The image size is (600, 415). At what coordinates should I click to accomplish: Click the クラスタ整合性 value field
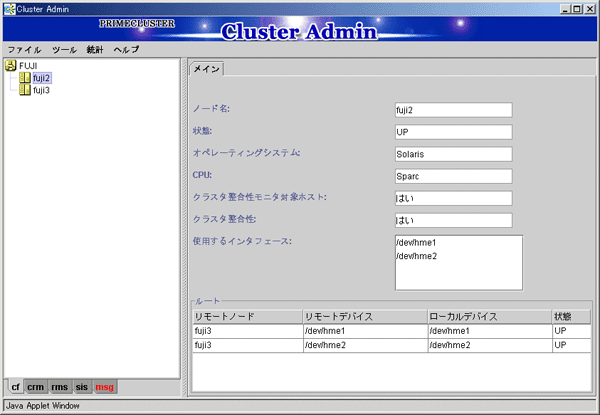point(453,220)
